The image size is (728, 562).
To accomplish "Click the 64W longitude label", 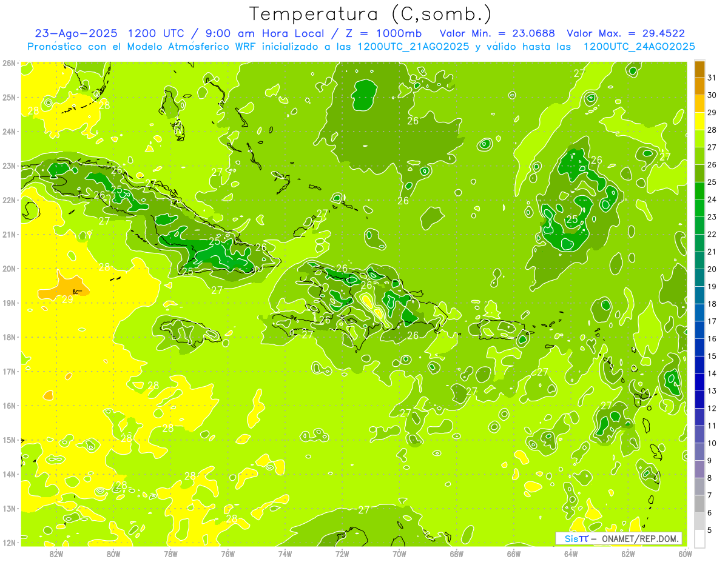I will pyautogui.click(x=571, y=553).
